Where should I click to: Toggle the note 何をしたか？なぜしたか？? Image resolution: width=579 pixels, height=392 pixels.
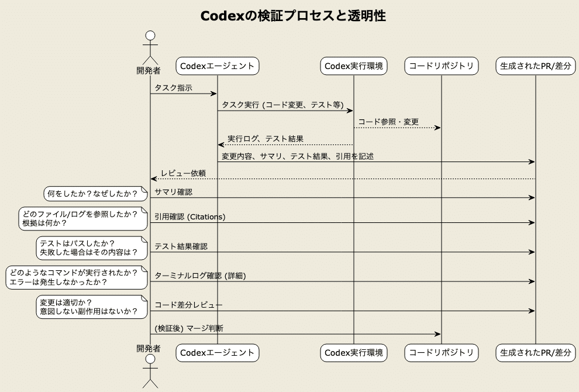pos(95,193)
